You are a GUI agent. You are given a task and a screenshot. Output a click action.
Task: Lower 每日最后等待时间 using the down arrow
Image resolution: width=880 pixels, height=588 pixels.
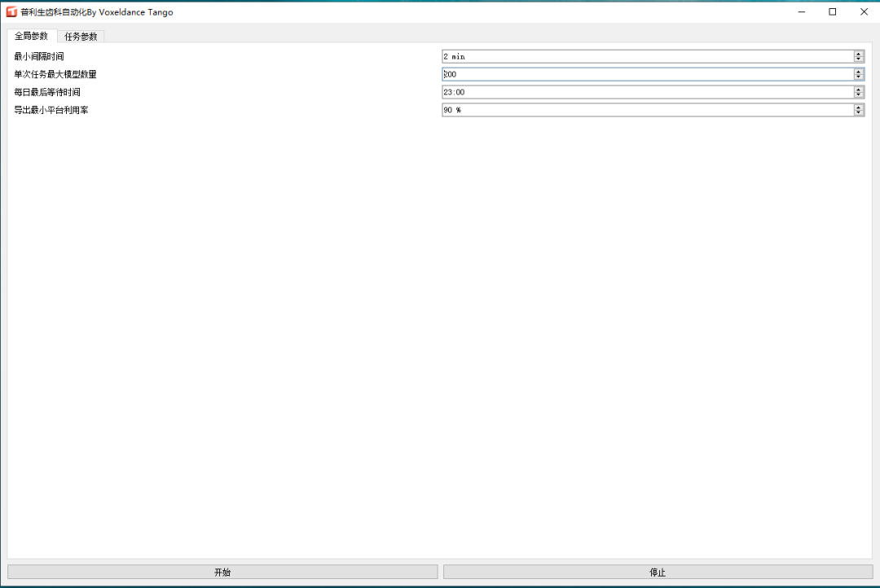click(859, 95)
